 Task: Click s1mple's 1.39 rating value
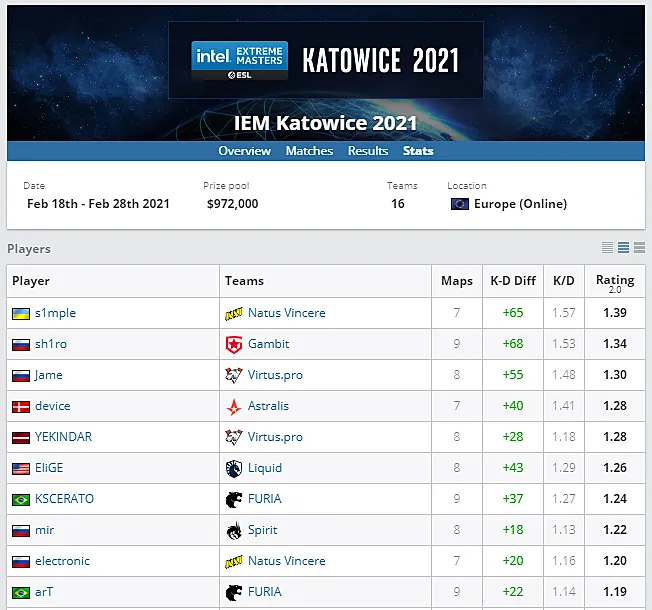click(x=615, y=313)
